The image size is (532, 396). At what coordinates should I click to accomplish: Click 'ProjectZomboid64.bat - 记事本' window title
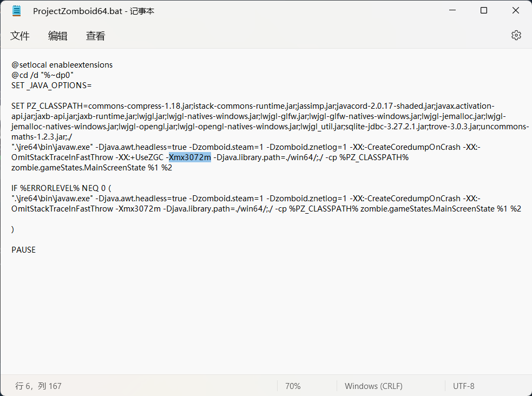(x=94, y=11)
